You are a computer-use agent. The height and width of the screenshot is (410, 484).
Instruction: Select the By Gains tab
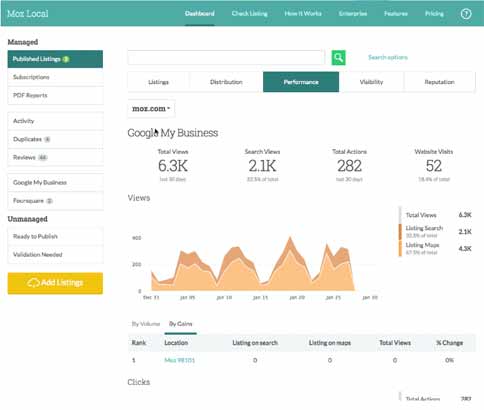(x=180, y=324)
